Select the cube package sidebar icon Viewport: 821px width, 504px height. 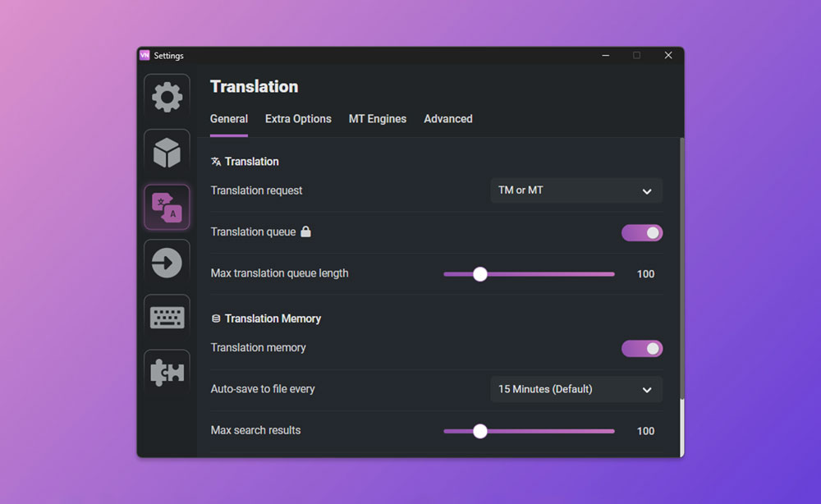pos(167,152)
